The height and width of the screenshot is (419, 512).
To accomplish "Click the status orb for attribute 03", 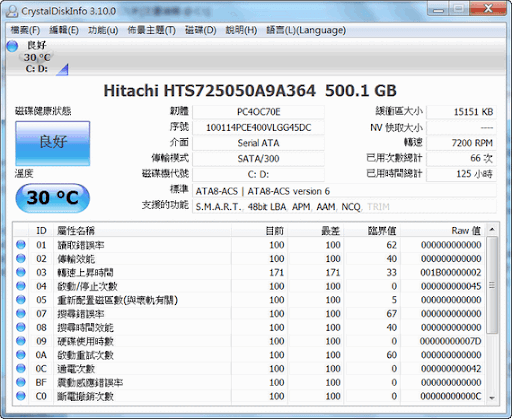I will tap(21, 272).
